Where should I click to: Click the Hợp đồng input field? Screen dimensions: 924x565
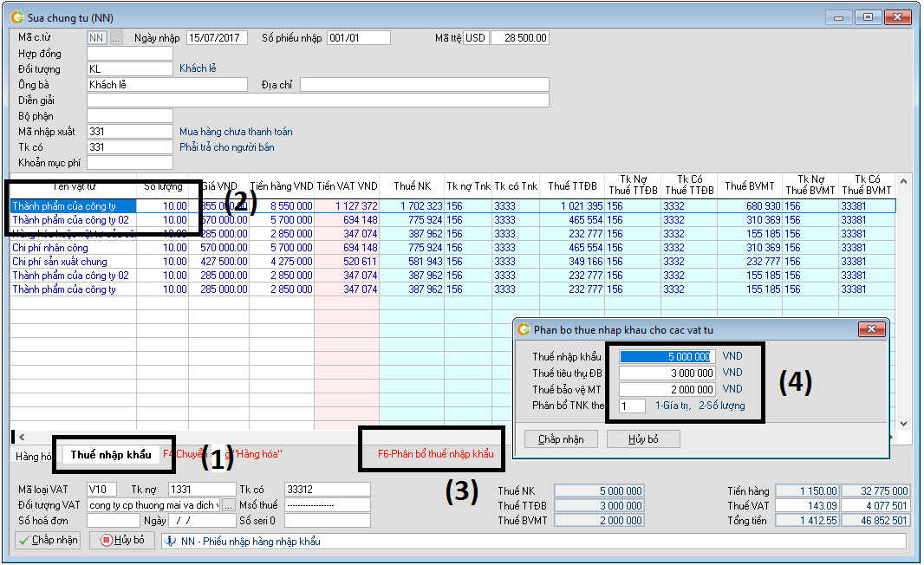click(x=130, y=54)
